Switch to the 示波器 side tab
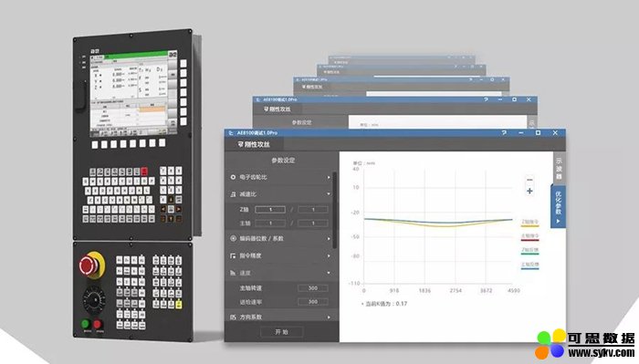 pyautogui.click(x=559, y=168)
